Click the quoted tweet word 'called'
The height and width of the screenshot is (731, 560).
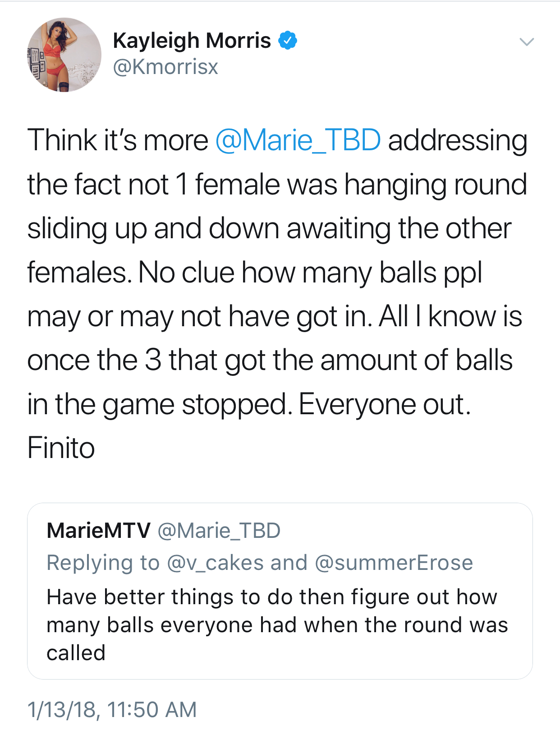tap(76, 653)
